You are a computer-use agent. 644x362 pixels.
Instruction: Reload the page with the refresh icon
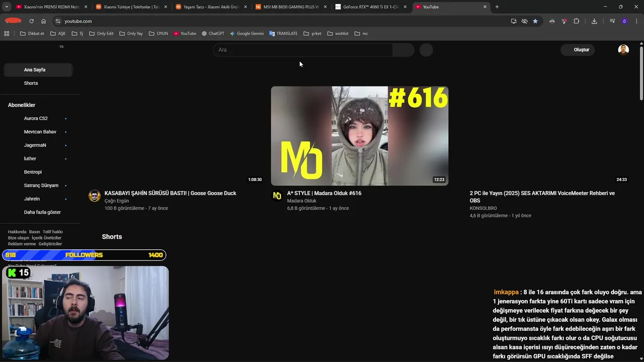[31, 21]
